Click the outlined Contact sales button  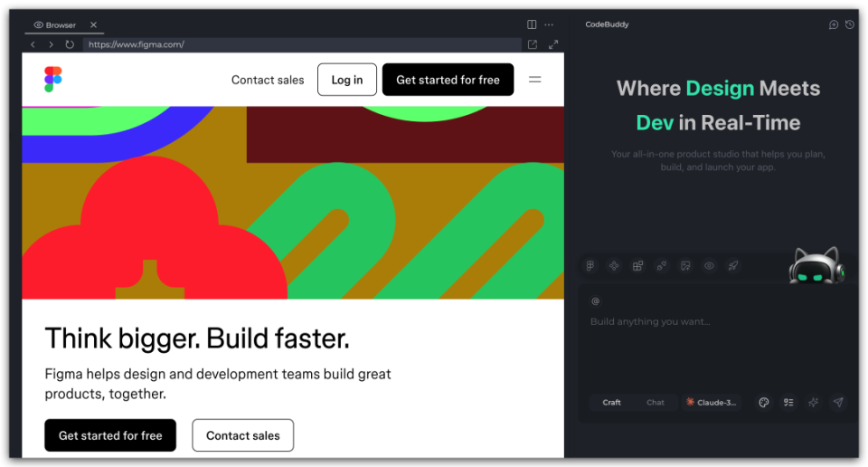click(243, 435)
